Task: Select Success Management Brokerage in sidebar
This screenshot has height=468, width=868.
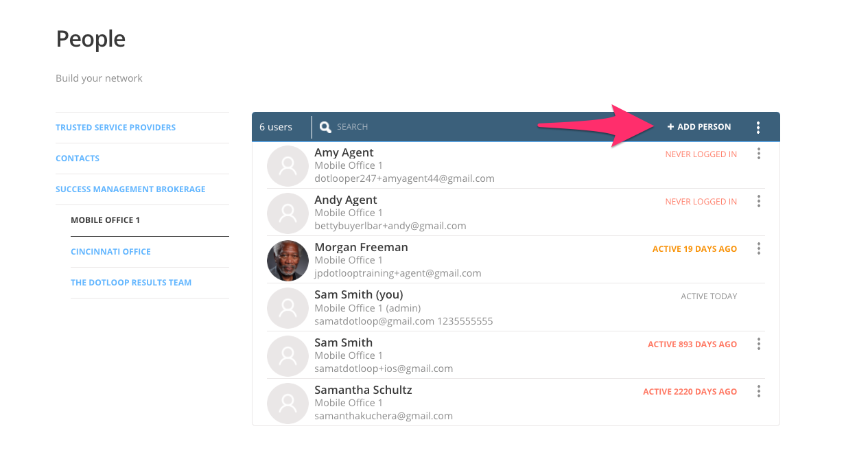Action: [x=130, y=189]
